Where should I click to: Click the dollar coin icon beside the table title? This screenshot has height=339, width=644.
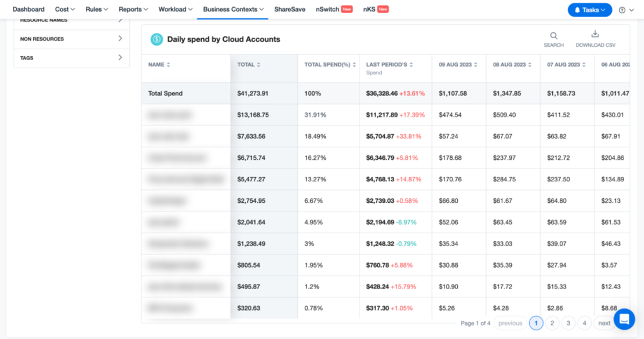coord(156,39)
